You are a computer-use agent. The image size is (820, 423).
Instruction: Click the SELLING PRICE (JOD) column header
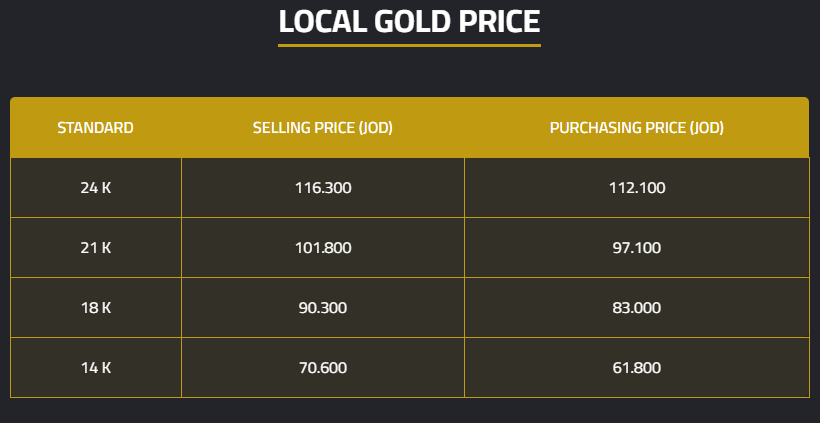click(x=322, y=128)
